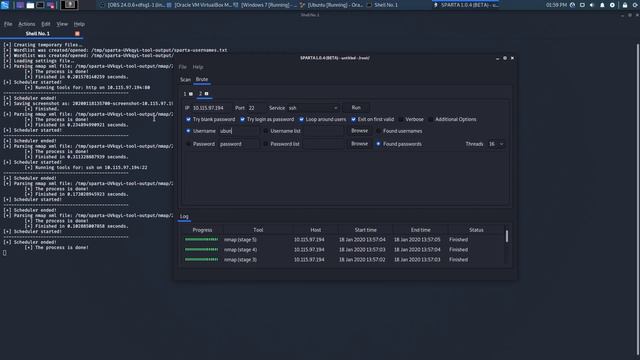This screenshot has width=640, height=360.
Task: Sort log by Status column header
Action: [x=476, y=230]
